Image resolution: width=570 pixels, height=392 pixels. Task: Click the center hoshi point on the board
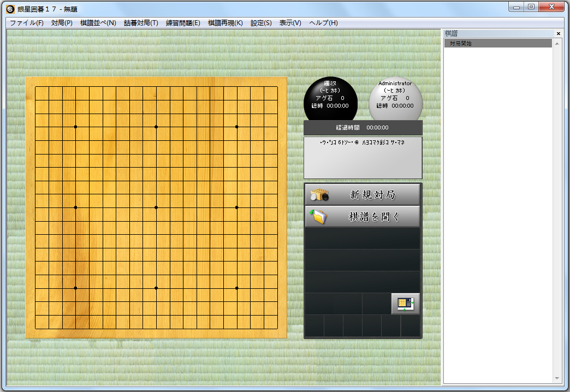click(156, 206)
